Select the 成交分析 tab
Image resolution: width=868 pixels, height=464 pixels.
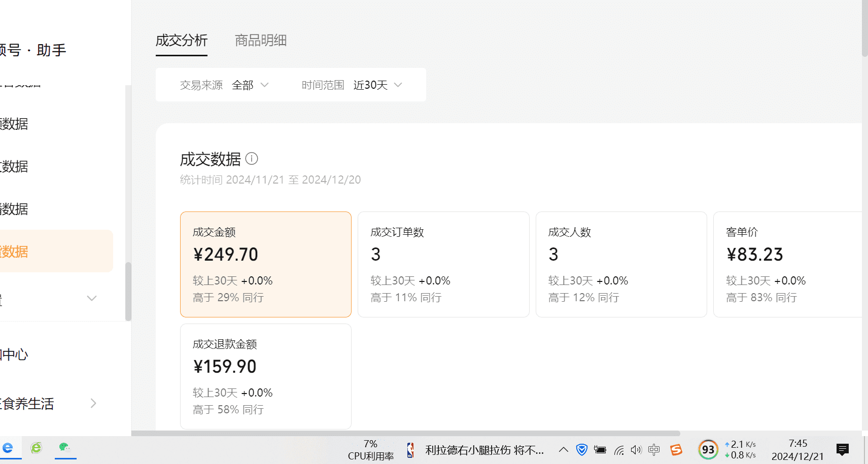pos(181,41)
